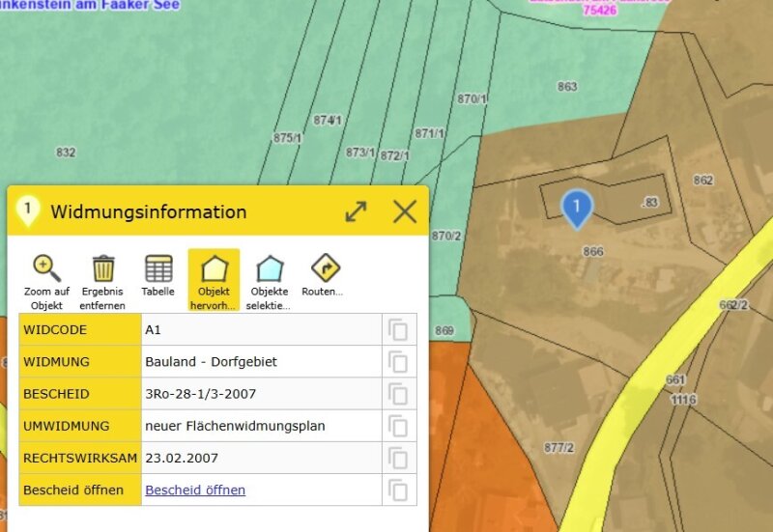Copy the WIDMUNG value Bauland - Dorfgebiet
Screen dimensions: 773x532
[398, 362]
